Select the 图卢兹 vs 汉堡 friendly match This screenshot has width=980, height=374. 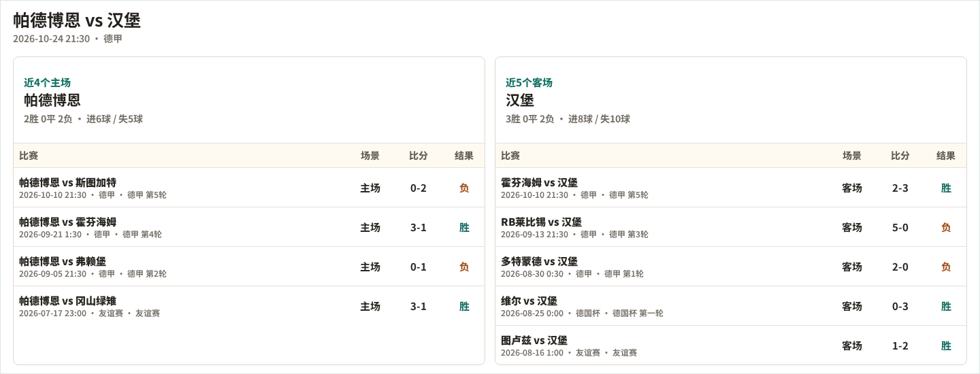pos(731,345)
